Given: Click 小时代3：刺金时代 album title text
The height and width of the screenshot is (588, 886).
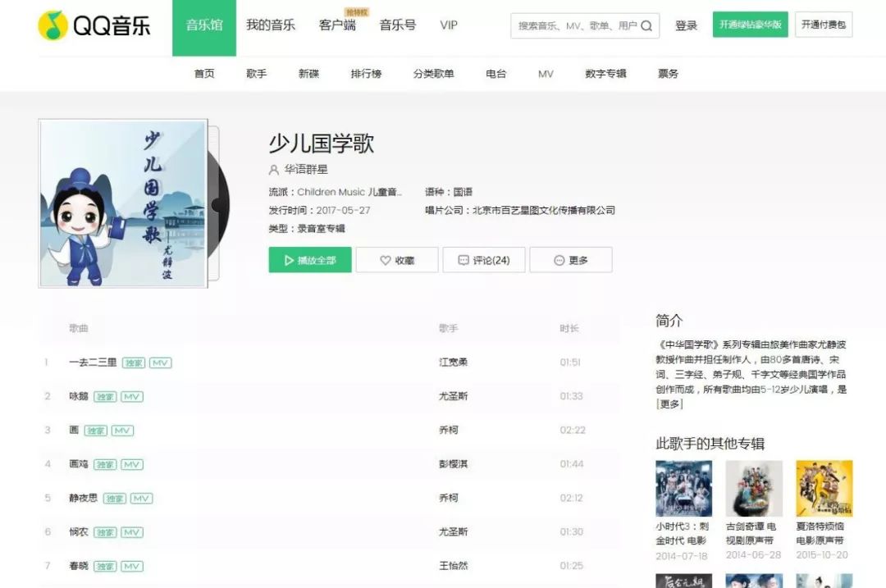Looking at the screenshot, I should (x=682, y=533).
